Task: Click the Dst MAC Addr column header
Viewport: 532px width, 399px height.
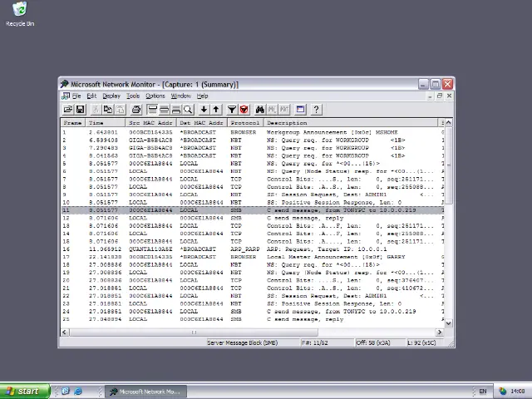Action: [201, 123]
